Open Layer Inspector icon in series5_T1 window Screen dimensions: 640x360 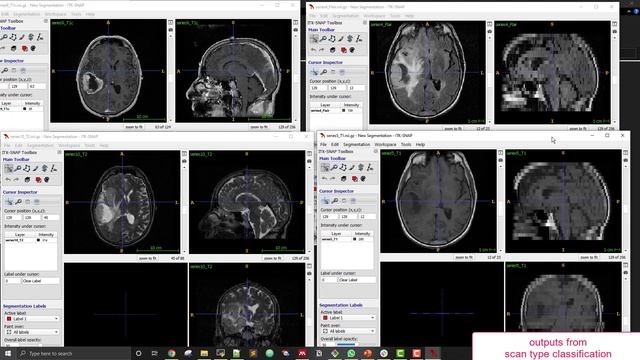344,179
